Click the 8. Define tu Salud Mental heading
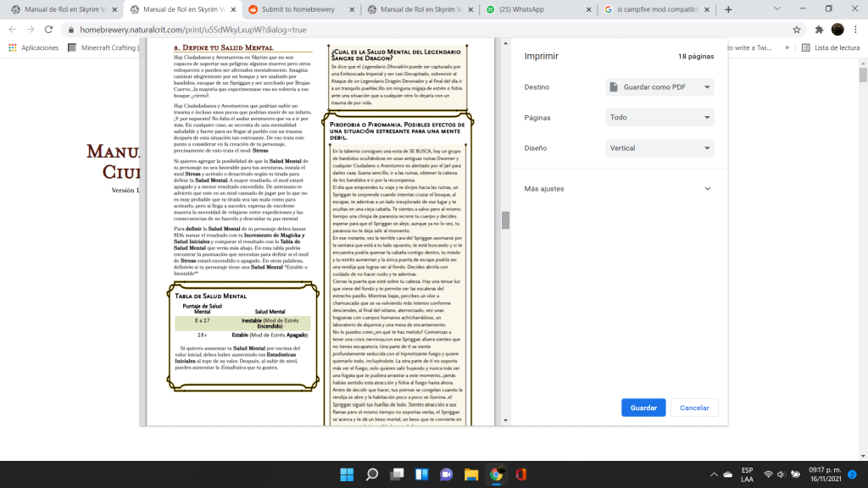This screenshot has height=488, width=868. coord(224,47)
